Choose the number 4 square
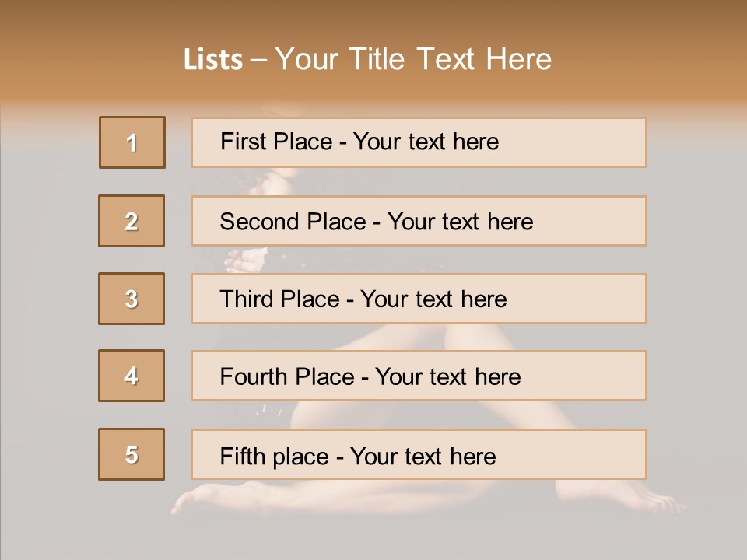747x560 pixels. click(x=132, y=376)
